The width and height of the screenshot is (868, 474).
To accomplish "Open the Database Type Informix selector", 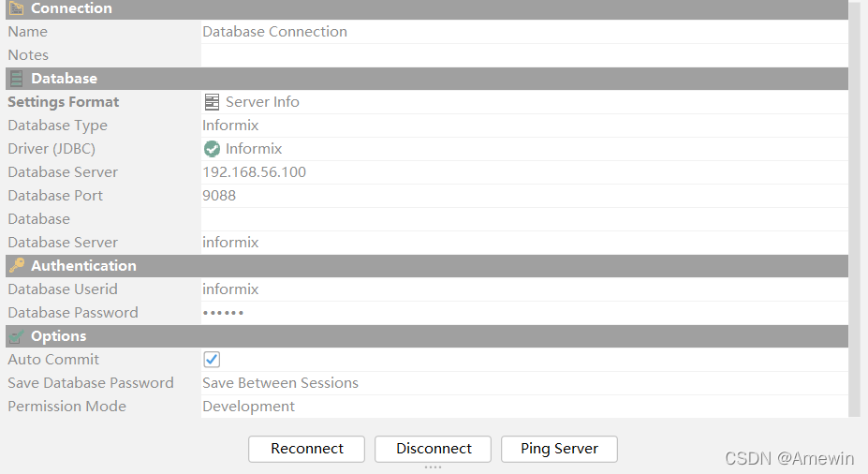I will tap(524, 126).
